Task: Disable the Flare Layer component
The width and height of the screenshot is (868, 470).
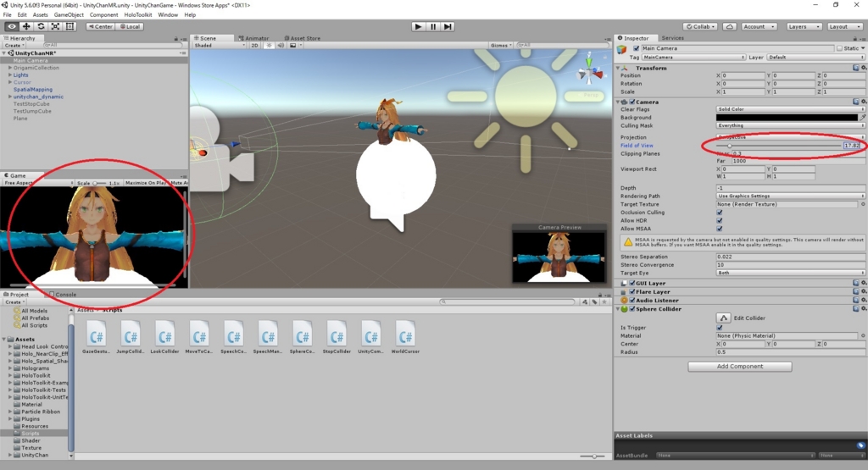Action: pos(632,291)
